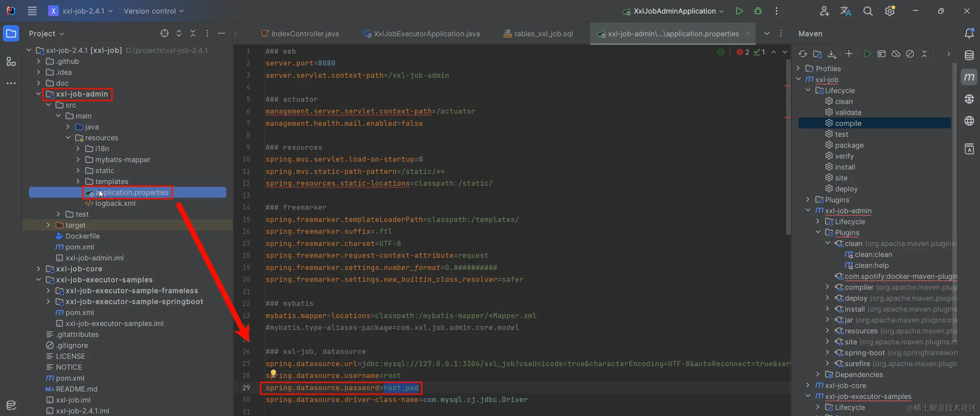
Task: Open Search Everywhere magnifier icon
Action: pyautogui.click(x=868, y=11)
